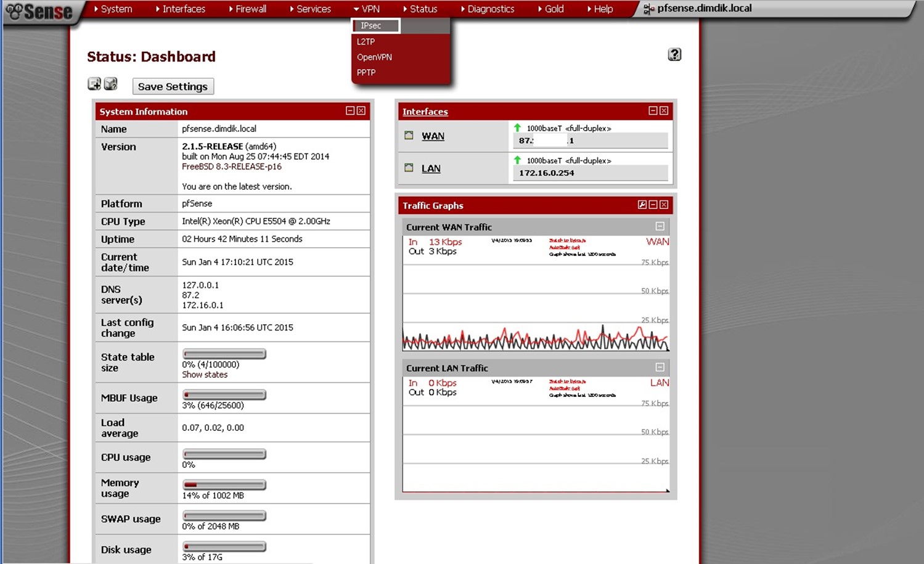Open the Status menu
This screenshot has height=564, width=924.
coord(420,9)
